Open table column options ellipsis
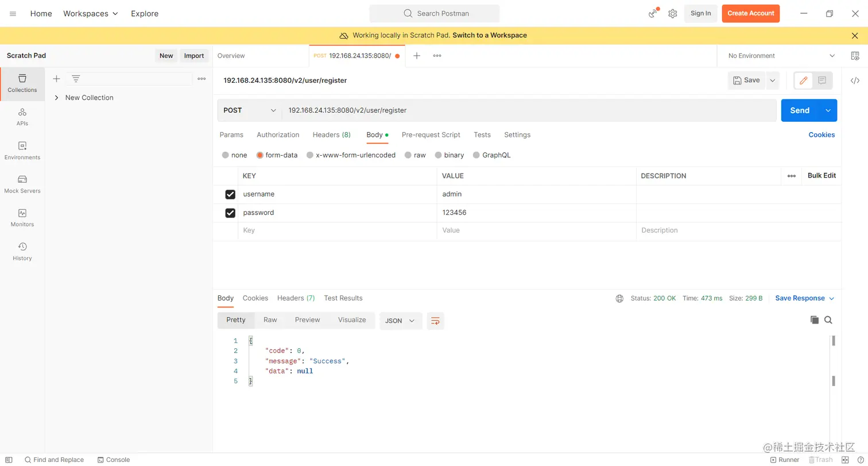 click(x=792, y=176)
